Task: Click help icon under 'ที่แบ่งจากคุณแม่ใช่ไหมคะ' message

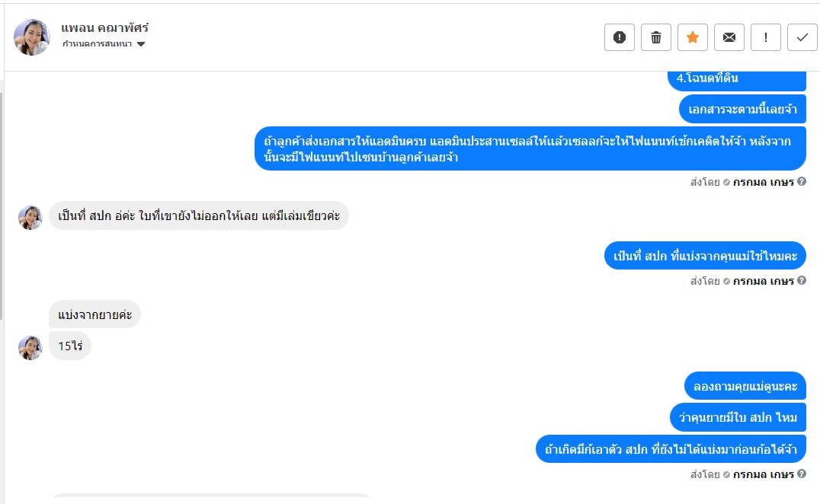Action: click(x=801, y=281)
